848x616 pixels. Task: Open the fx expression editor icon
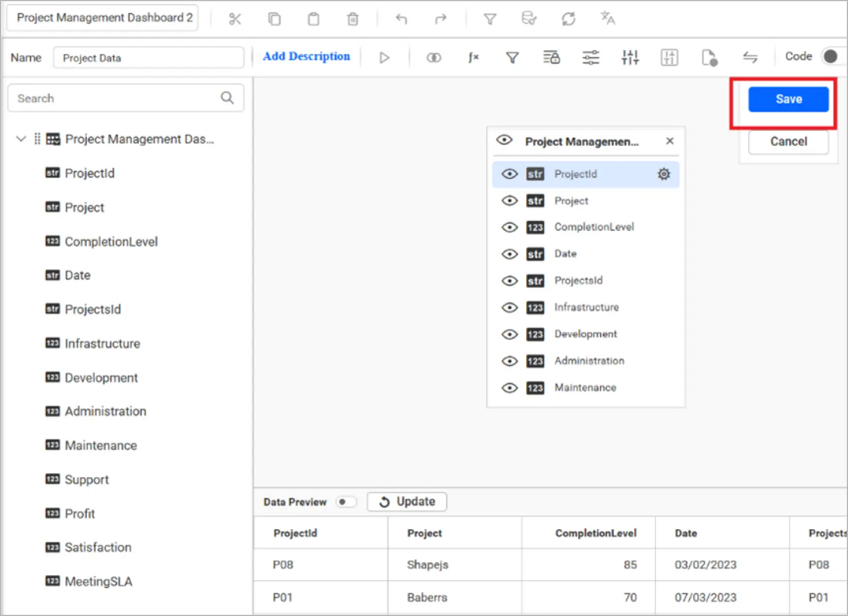[473, 57]
